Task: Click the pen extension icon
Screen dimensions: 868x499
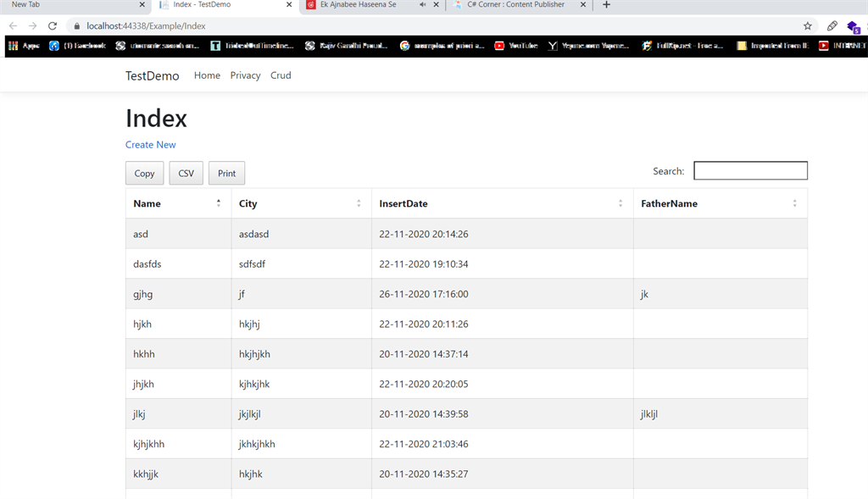Action: click(832, 26)
